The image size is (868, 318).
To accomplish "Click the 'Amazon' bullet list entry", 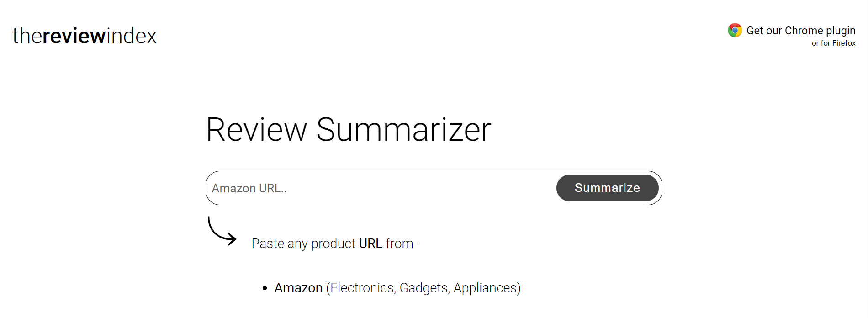I will pos(298,287).
